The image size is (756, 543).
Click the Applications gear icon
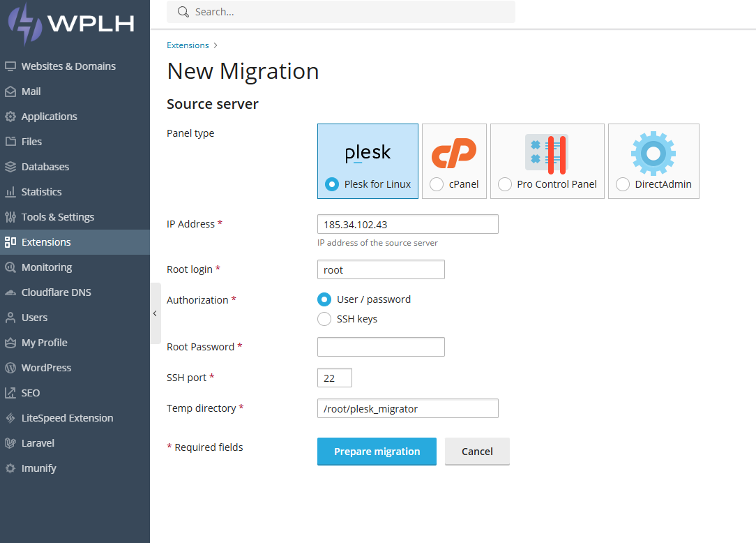point(10,117)
